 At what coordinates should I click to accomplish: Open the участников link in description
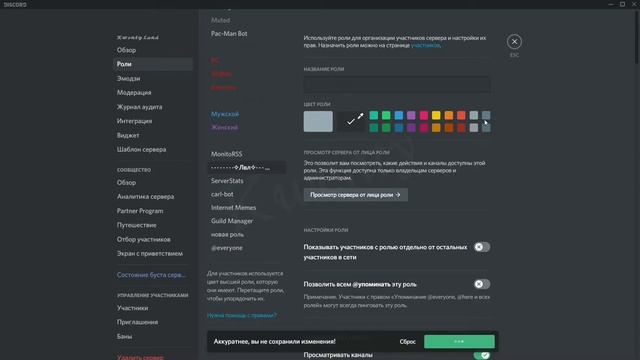coord(425,45)
